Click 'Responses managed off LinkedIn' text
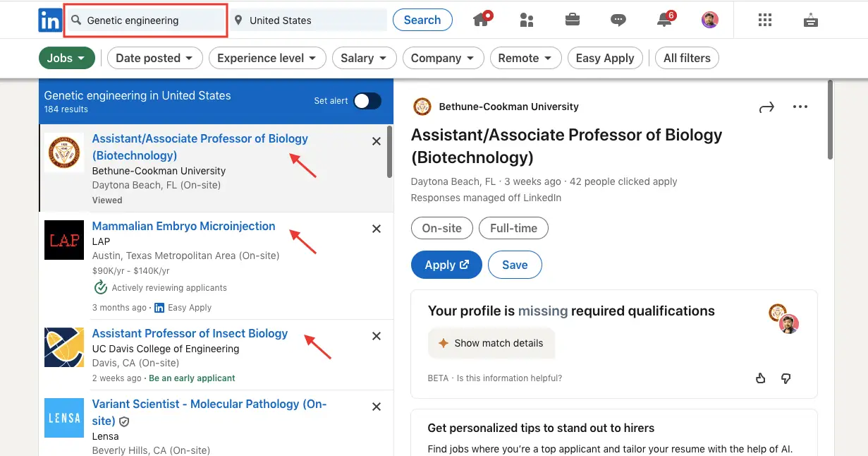868x456 pixels. [487, 198]
